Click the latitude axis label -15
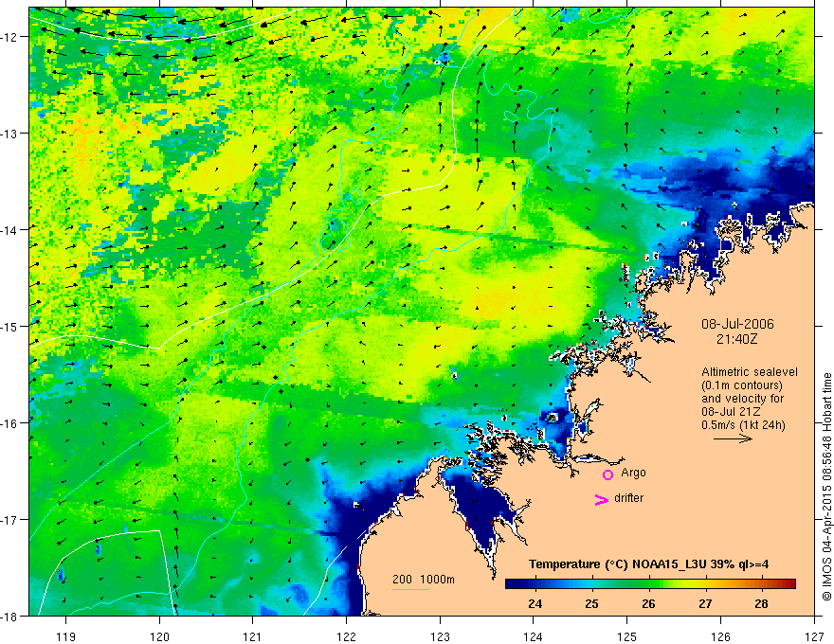This screenshot has width=834, height=644. click(10, 327)
